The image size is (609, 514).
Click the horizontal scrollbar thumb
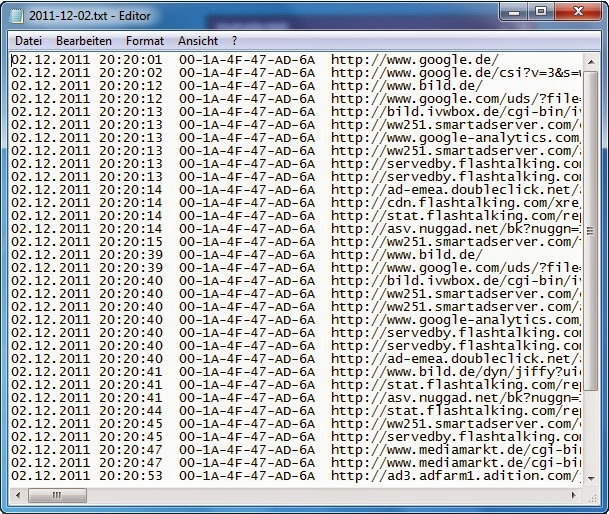coord(57,495)
